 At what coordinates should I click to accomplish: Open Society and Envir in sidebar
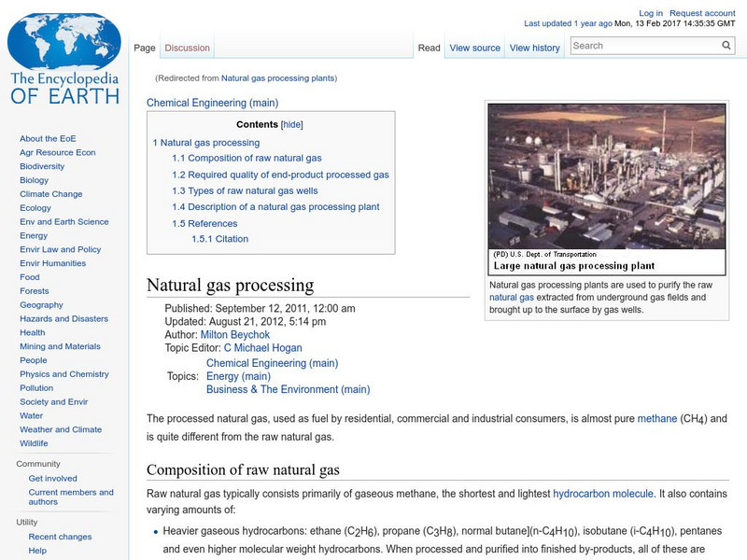[54, 401]
